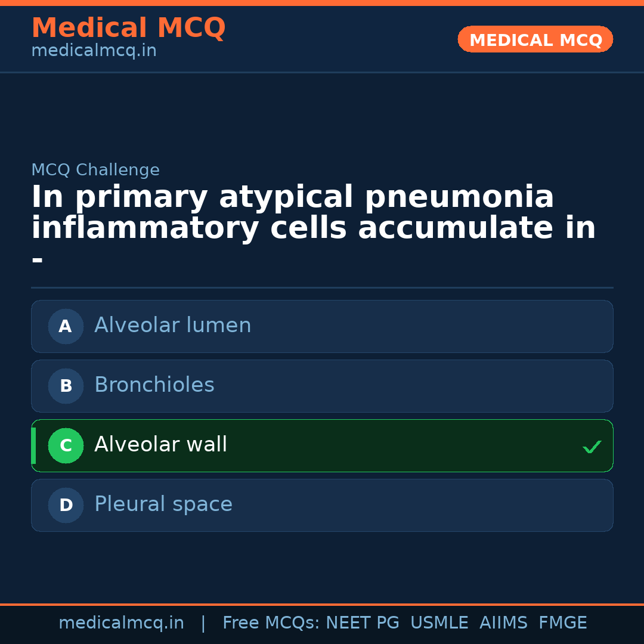
Task: Click the MCQ Challenge label
Action: pos(95,170)
